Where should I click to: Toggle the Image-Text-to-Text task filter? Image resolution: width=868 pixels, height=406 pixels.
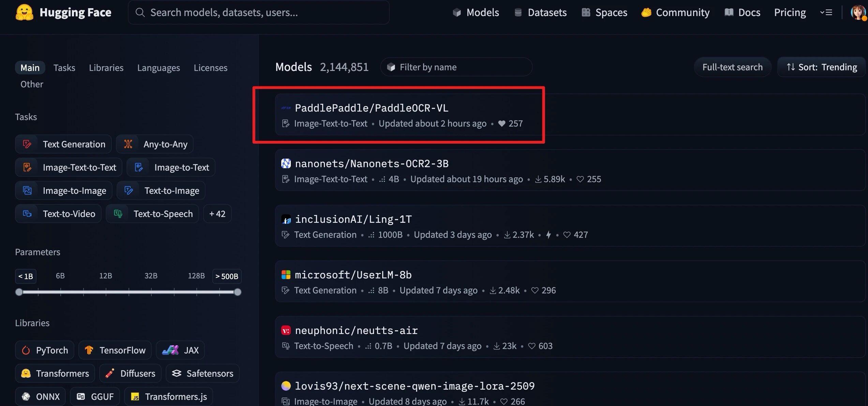coord(69,167)
